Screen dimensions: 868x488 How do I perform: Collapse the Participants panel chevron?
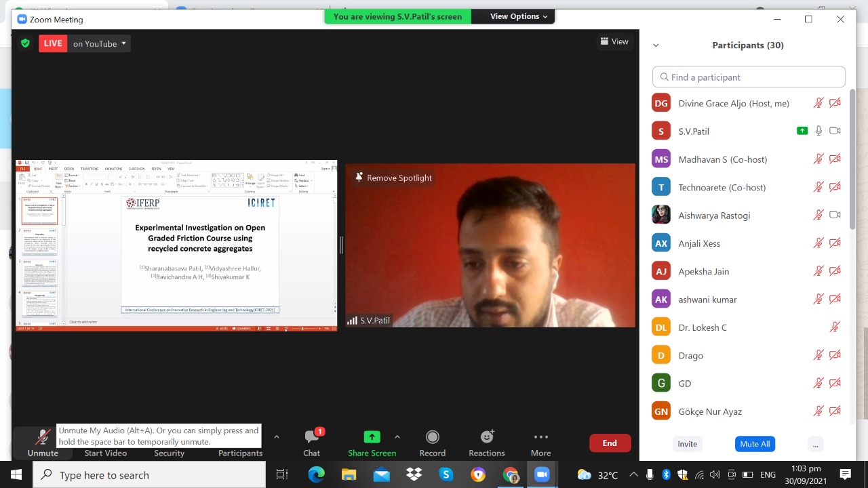656,45
